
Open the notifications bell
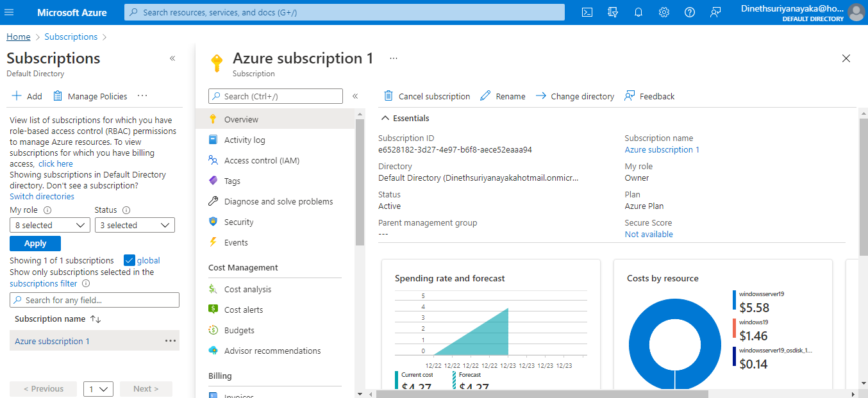638,12
